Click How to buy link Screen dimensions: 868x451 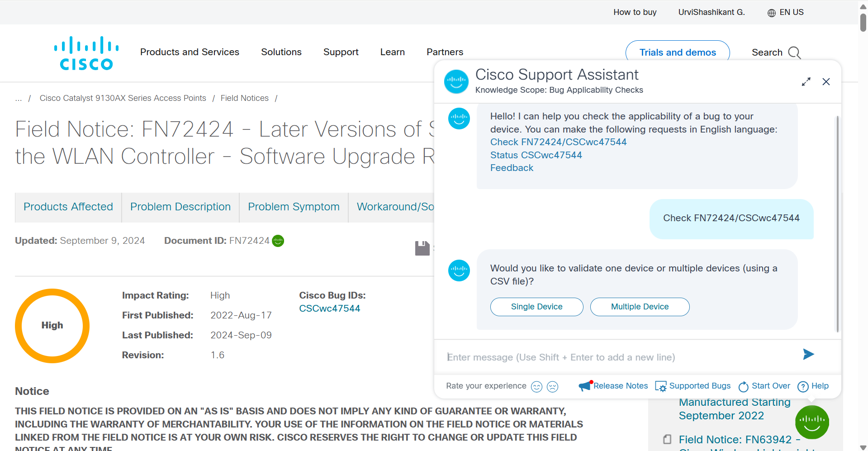(635, 12)
